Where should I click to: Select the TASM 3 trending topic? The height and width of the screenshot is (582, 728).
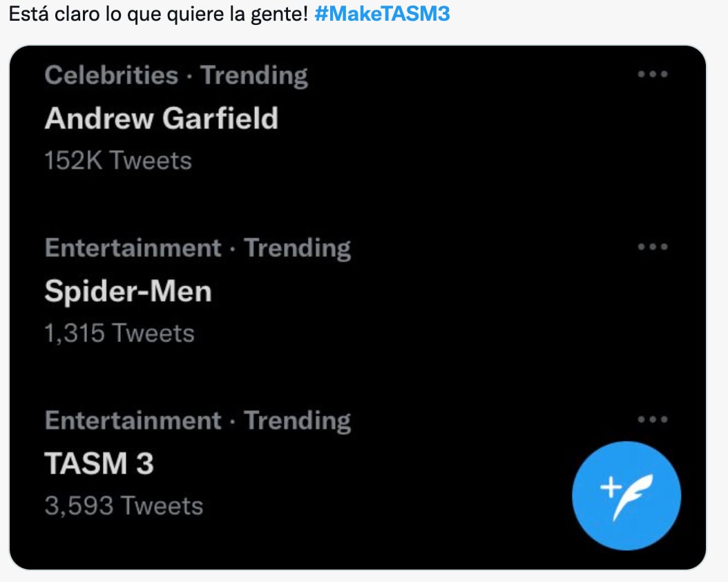pos(99,464)
